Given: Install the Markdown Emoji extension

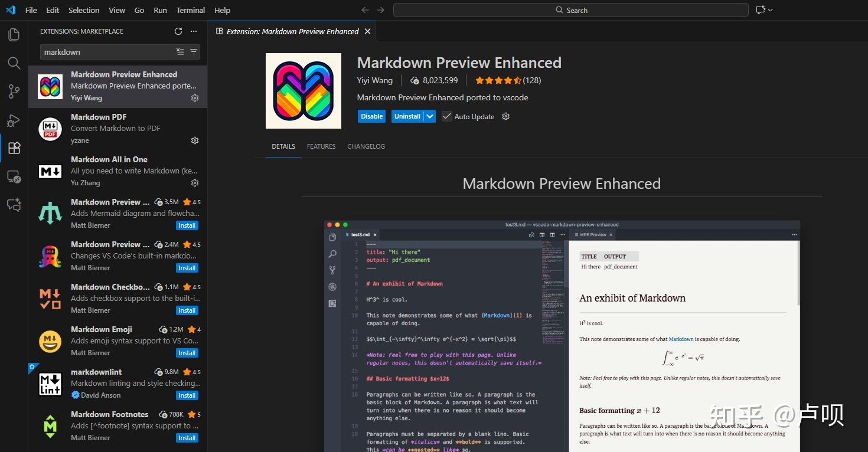Looking at the screenshot, I should 187,353.
